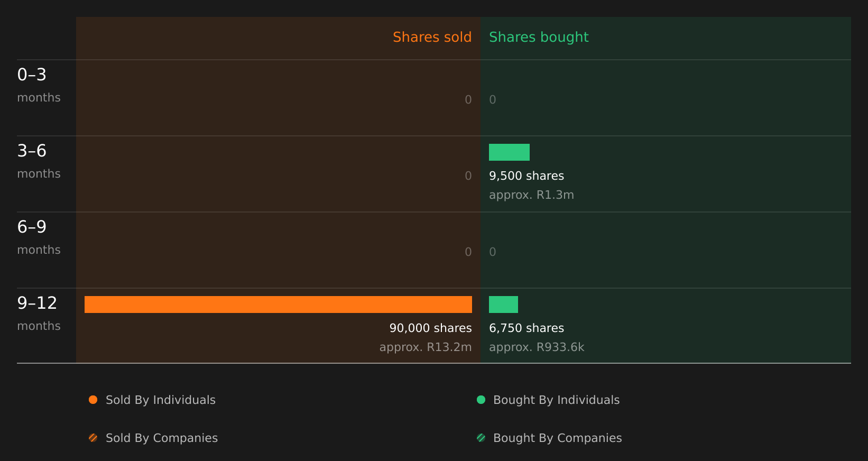This screenshot has width=868, height=461.
Task: Click the striped Sold By Companies legend icon
Action: pyautogui.click(x=93, y=438)
